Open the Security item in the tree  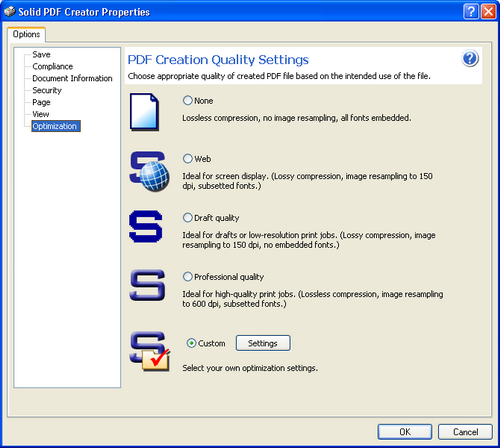[47, 90]
